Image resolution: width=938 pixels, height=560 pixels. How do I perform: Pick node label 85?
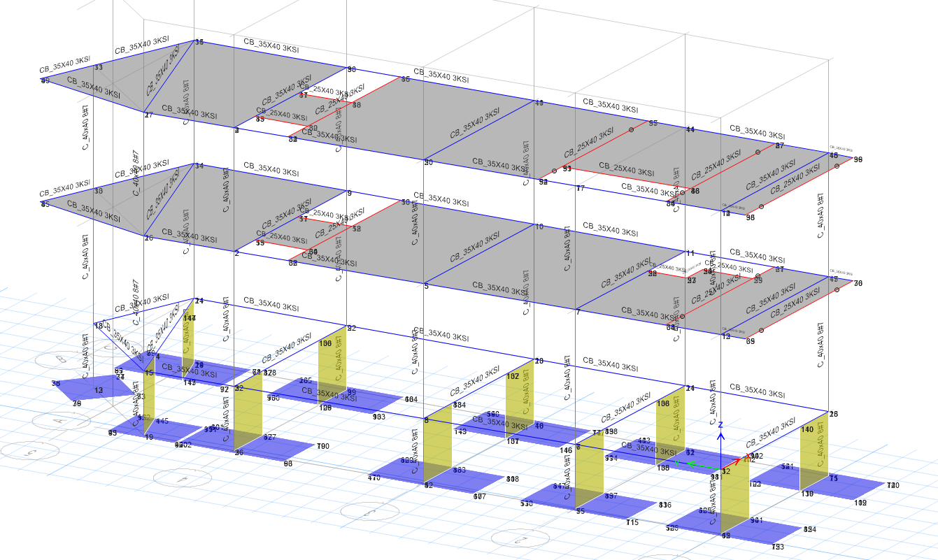(45, 204)
